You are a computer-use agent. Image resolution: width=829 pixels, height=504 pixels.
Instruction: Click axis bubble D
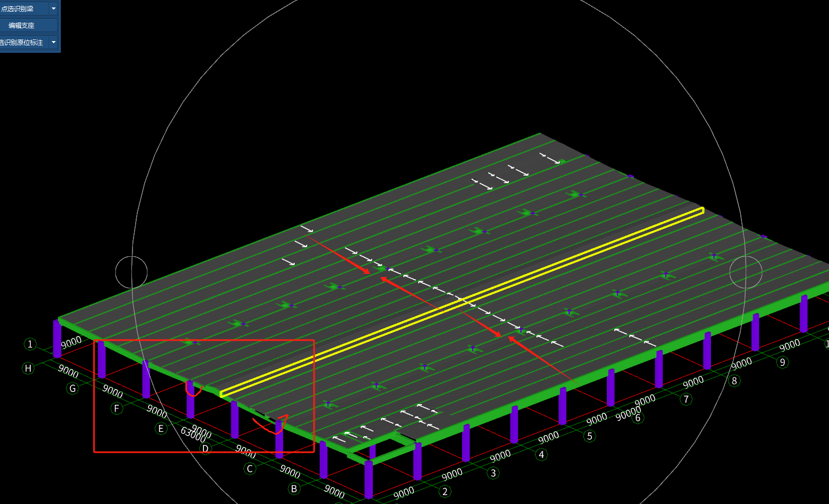click(205, 448)
